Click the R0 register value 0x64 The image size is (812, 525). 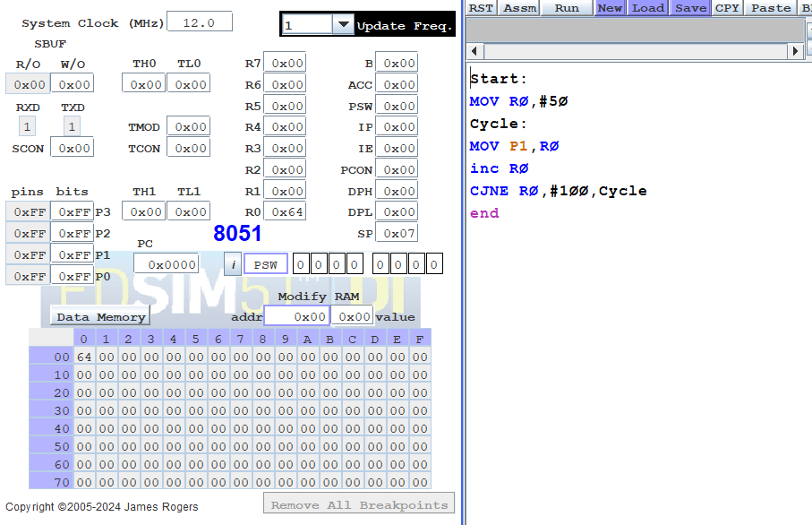[285, 211]
